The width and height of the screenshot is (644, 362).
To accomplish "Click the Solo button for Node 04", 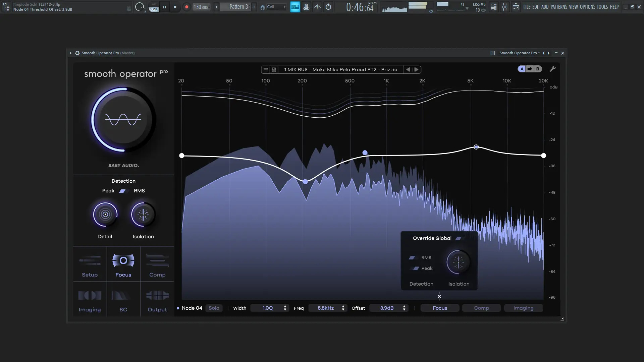I will (x=214, y=308).
